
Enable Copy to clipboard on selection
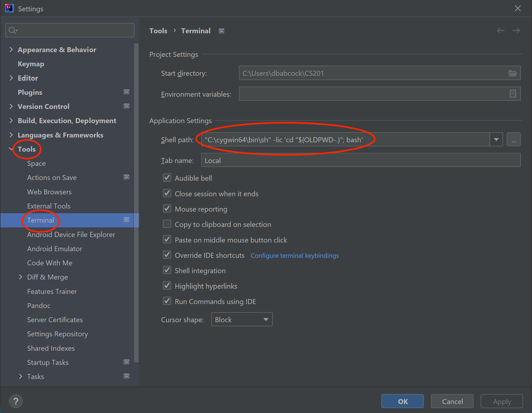[x=167, y=224]
